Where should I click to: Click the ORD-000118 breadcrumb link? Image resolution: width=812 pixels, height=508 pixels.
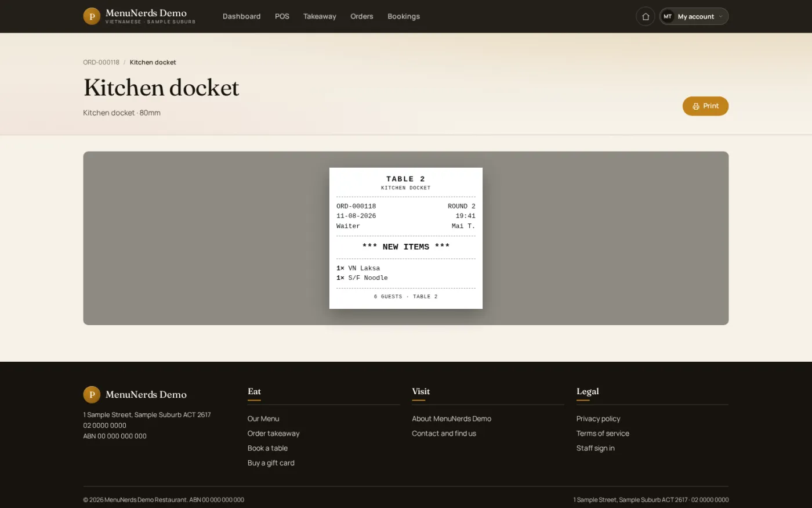(101, 62)
